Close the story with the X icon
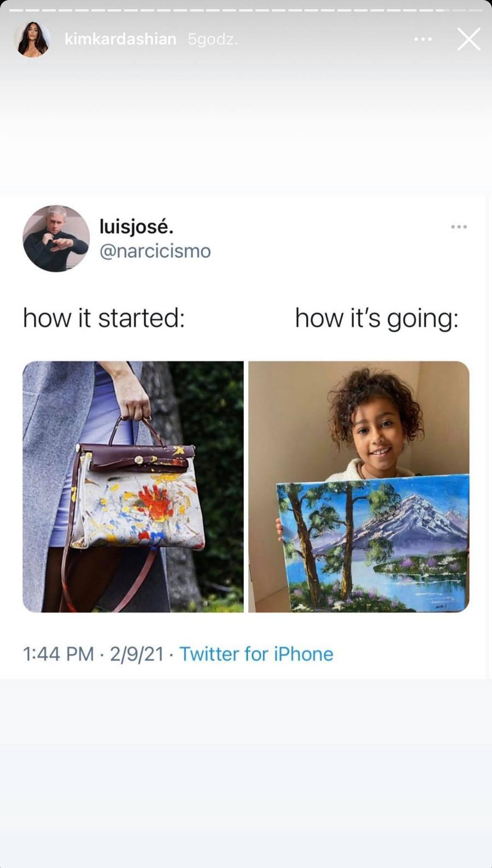Viewport: 492px width, 868px height. 468,39
